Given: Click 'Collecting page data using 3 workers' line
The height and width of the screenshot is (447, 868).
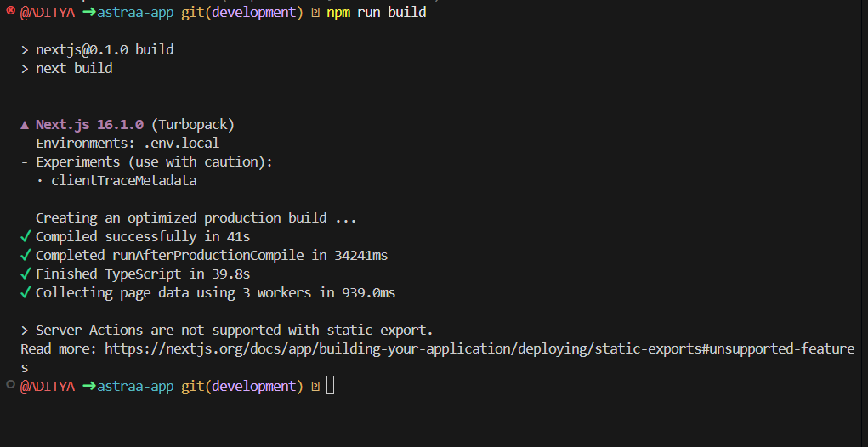Looking at the screenshot, I should [x=215, y=292].
